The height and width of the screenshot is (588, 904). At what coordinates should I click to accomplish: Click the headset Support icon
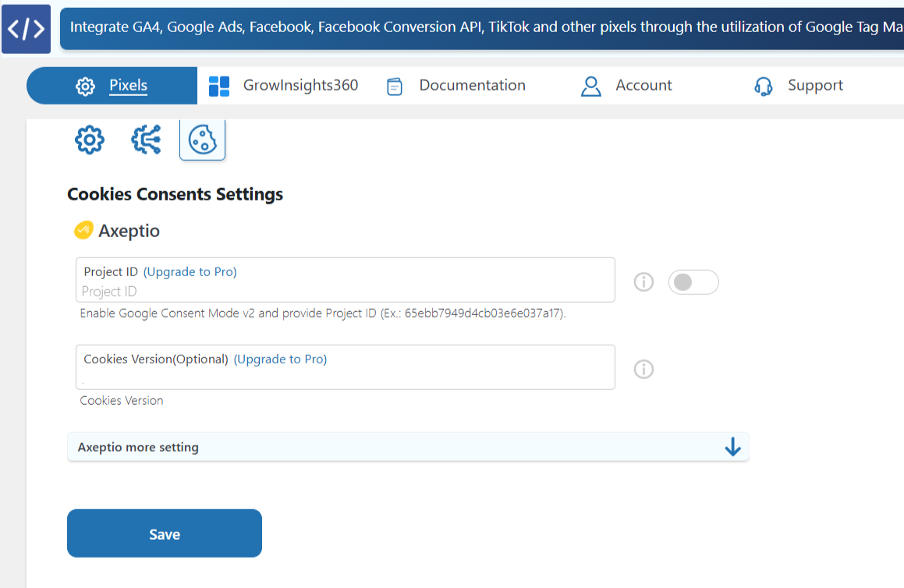(763, 86)
